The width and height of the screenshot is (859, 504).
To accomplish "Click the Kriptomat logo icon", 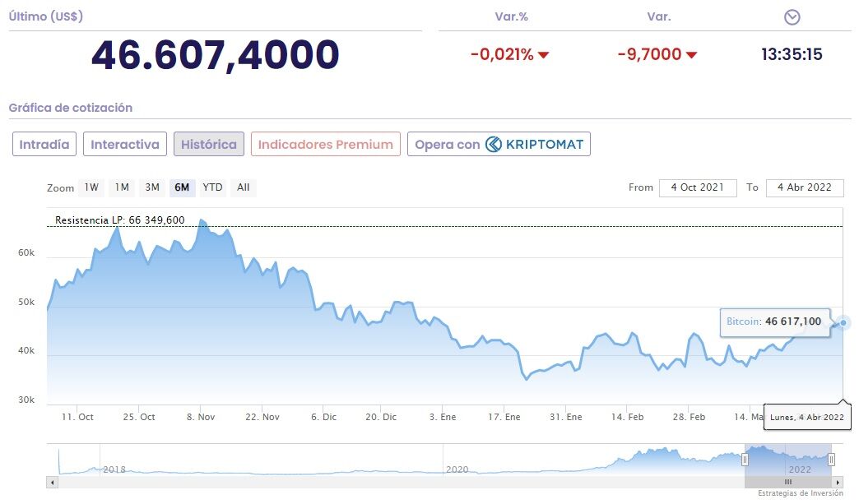I will (x=494, y=145).
